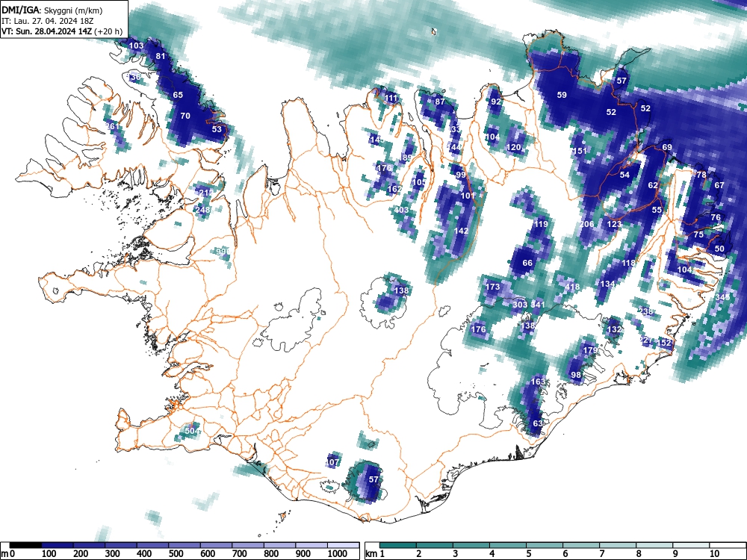The width and height of the screenshot is (747, 560).
Task: Click the map value "101"
Action: (x=468, y=196)
